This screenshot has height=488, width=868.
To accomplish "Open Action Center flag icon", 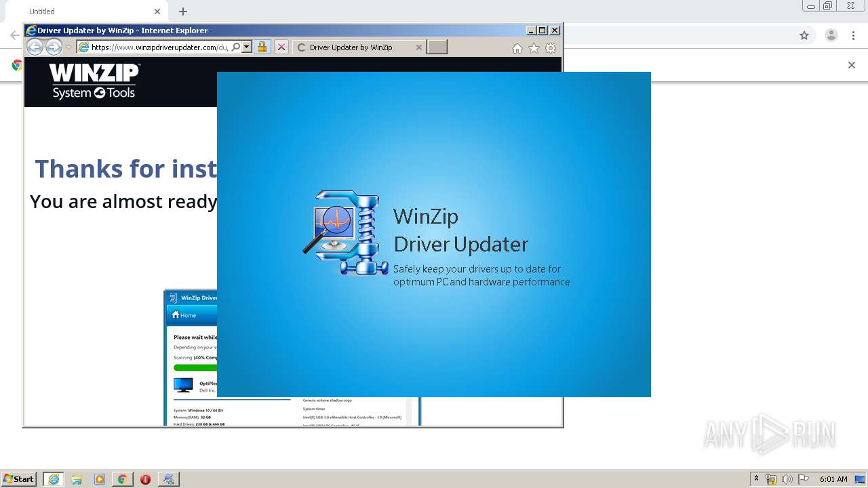I will pos(804,479).
